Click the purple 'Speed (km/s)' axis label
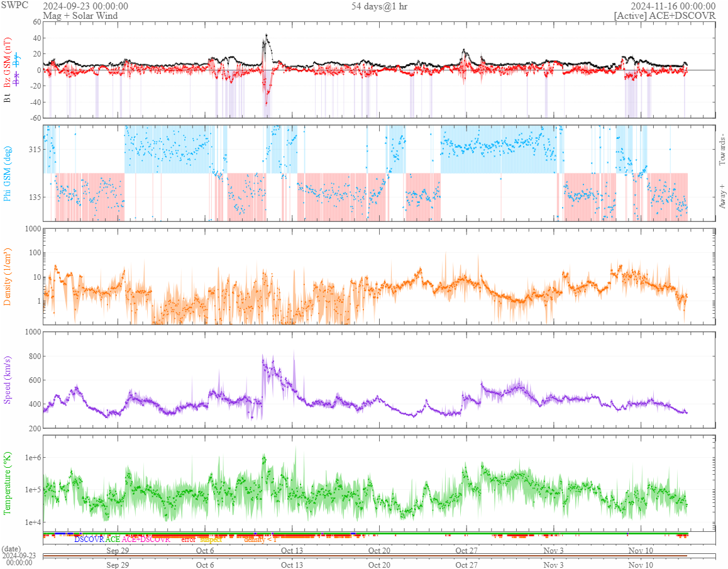The width and height of the screenshot is (728, 569). (x=7, y=380)
